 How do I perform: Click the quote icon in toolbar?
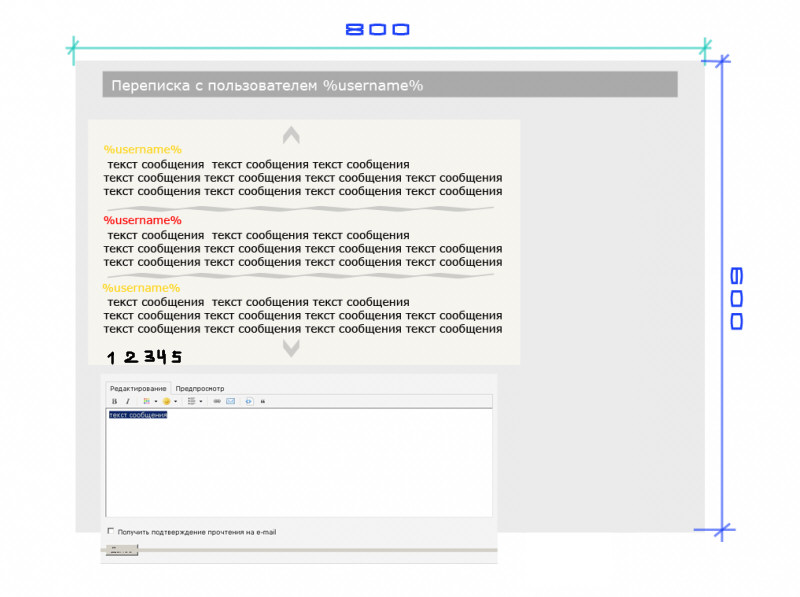point(263,401)
